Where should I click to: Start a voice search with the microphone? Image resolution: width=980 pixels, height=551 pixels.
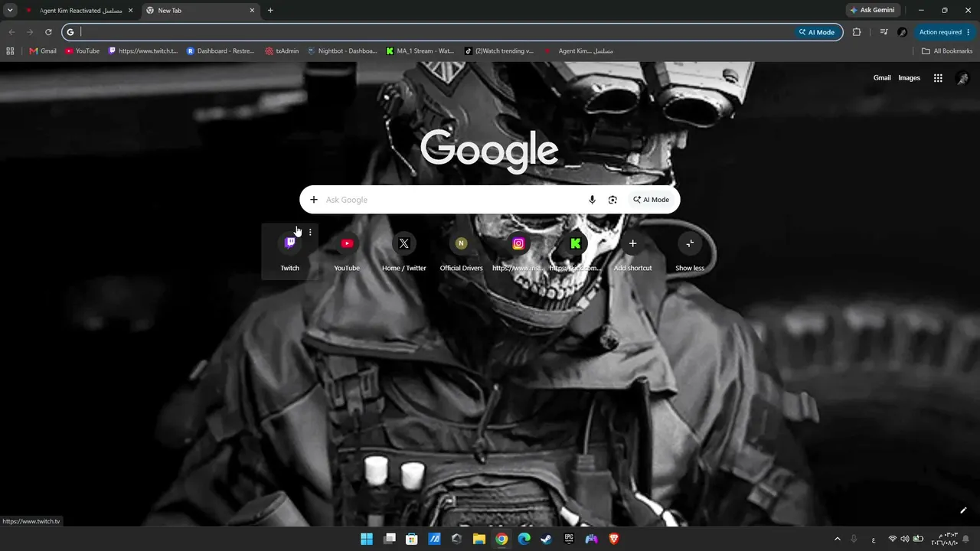(x=592, y=200)
